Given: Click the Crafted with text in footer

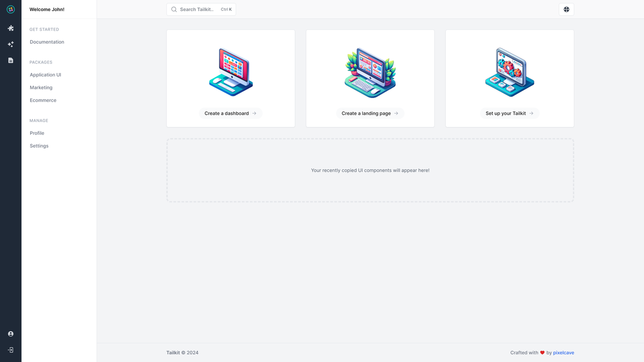Looking at the screenshot, I should coord(524,353).
